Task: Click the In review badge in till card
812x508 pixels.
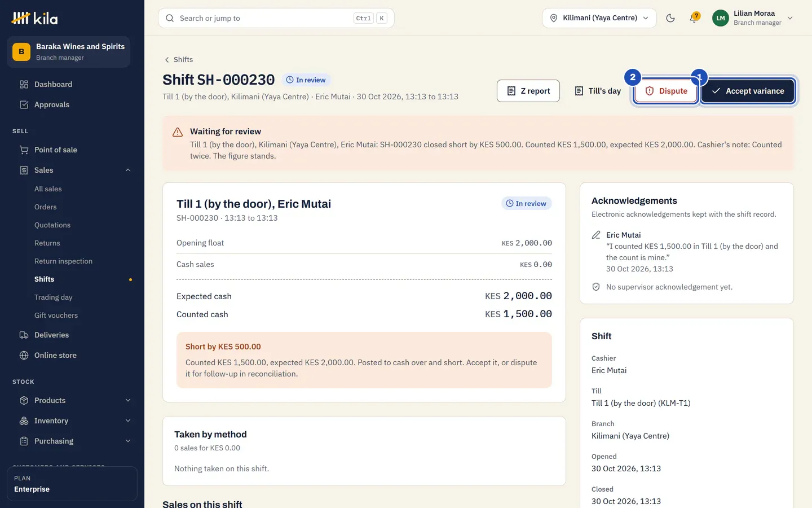Action: [x=526, y=204]
